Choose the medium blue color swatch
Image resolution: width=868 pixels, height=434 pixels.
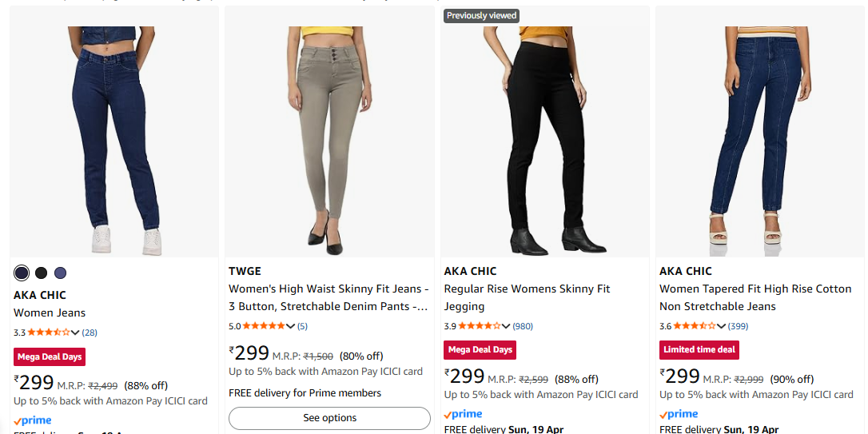(x=61, y=273)
